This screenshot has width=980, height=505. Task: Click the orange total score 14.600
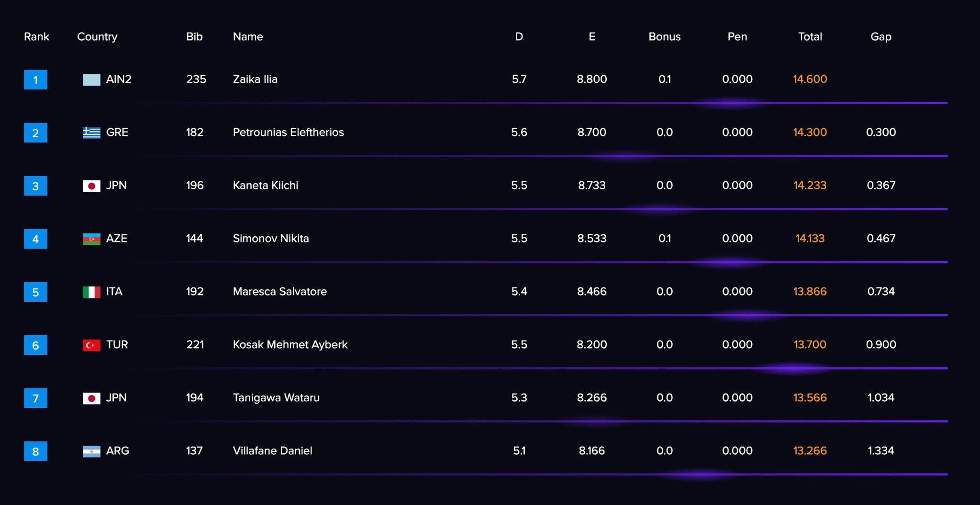pyautogui.click(x=810, y=79)
